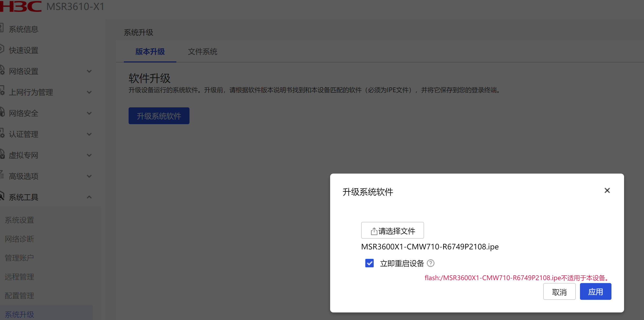Click the 应用 button
The image size is (644, 320).
[x=595, y=292]
